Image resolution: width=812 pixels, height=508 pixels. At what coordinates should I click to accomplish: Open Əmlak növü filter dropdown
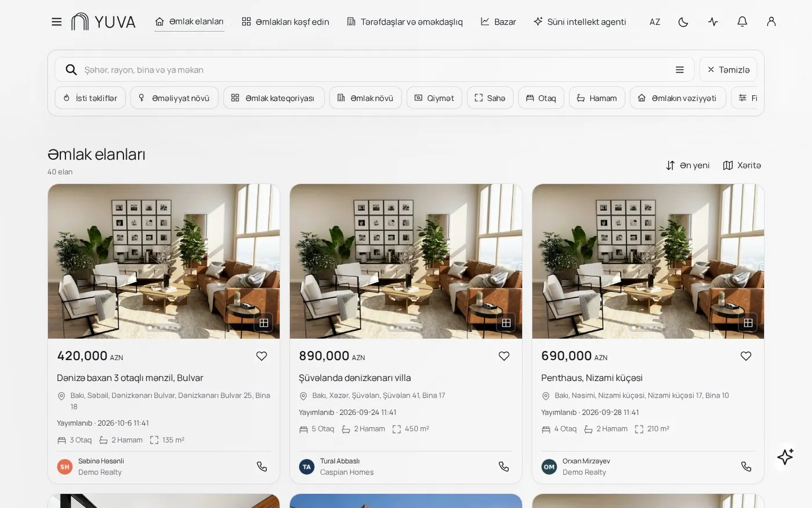pyautogui.click(x=365, y=98)
